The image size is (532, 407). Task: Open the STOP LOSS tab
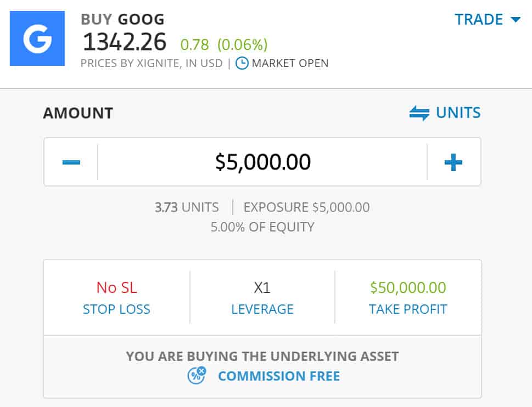[116, 309]
